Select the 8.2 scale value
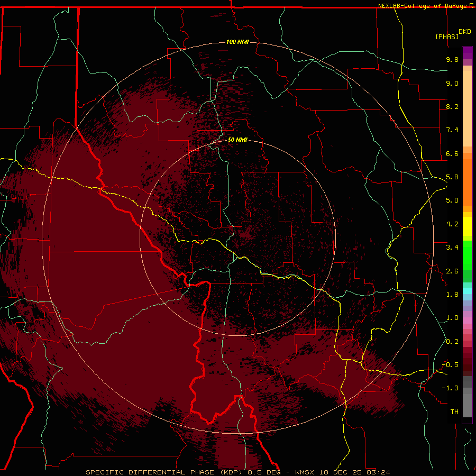This screenshot has width=476, height=476. click(x=452, y=106)
